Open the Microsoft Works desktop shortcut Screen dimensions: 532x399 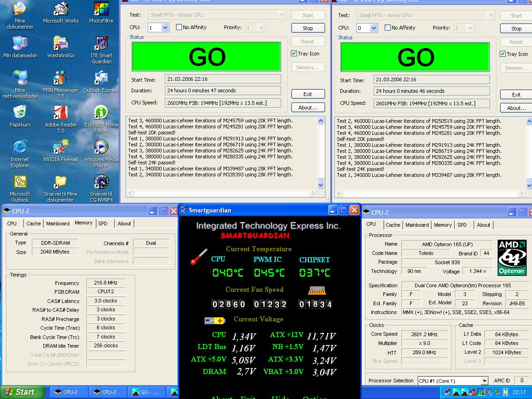(x=61, y=13)
